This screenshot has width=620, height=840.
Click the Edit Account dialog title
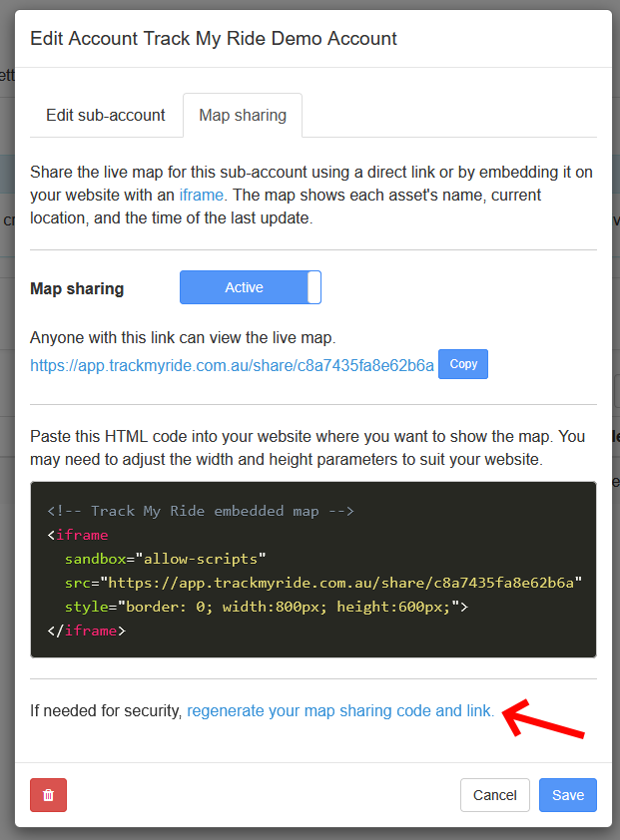pos(214,39)
